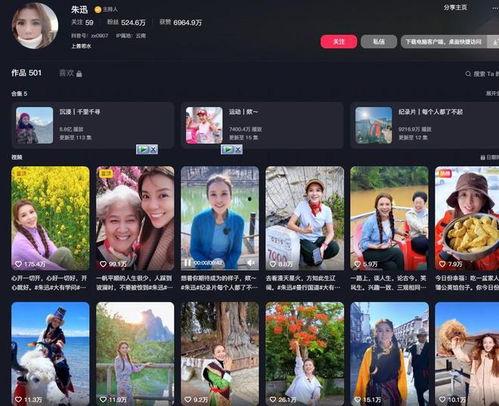Open the 纪录片｜每个人都了不起 collection card
This screenshot has width=499, height=406.
tap(425, 125)
